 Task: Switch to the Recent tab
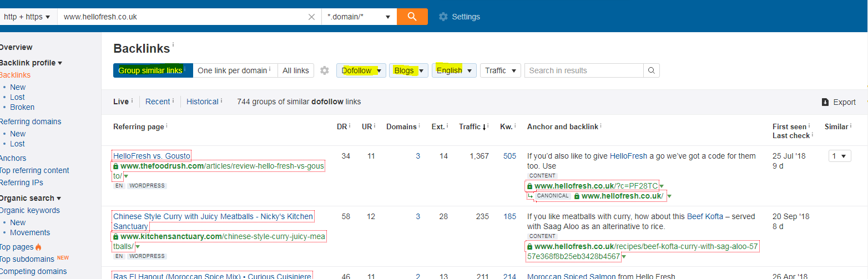[158, 102]
